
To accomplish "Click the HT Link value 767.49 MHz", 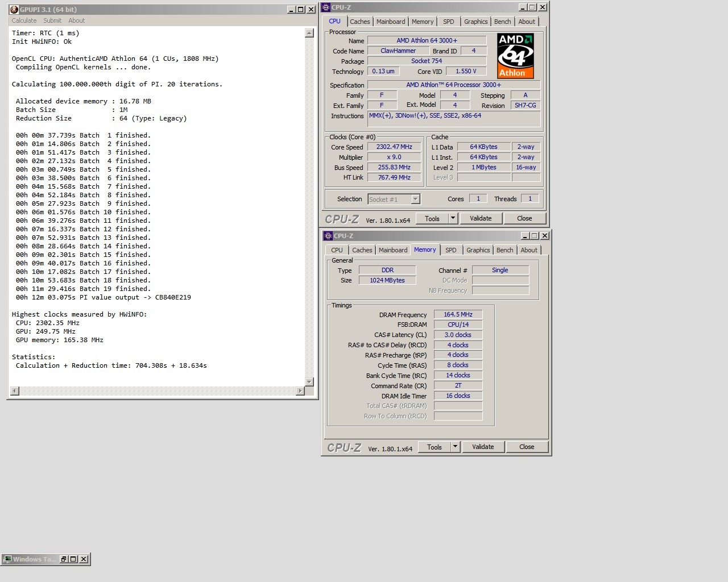I will click(x=394, y=177).
